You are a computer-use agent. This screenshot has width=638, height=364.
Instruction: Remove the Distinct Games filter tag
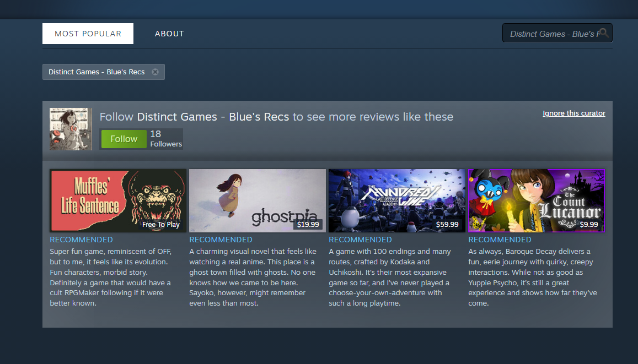[155, 72]
